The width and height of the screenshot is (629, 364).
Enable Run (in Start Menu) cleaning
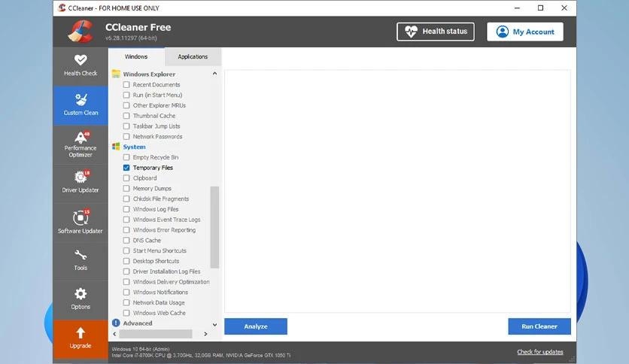(x=126, y=95)
